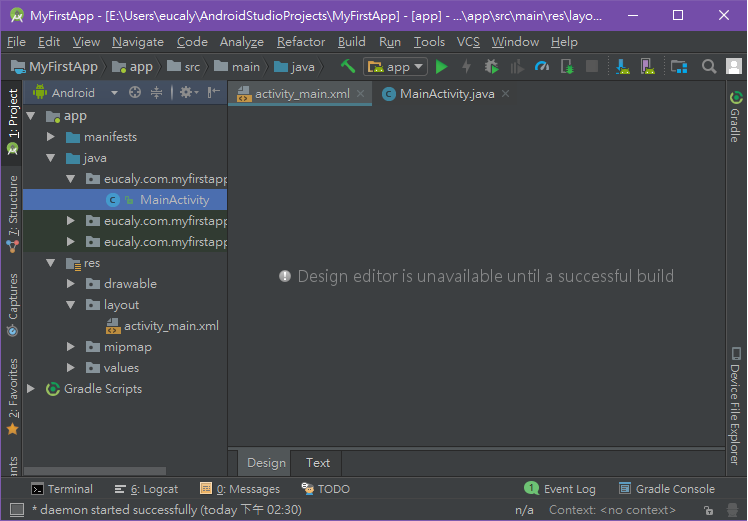Select activity_main.xml in the layout folder
748x521 pixels.
pyautogui.click(x=162, y=326)
